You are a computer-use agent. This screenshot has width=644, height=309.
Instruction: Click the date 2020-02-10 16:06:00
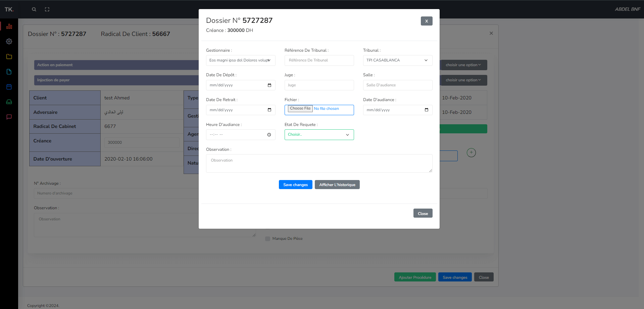128,159
